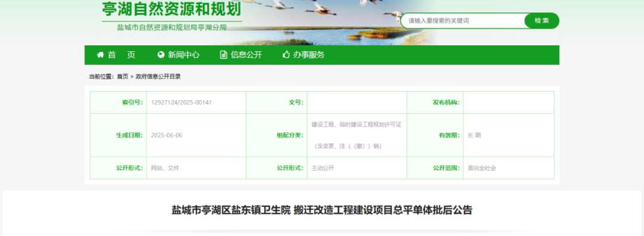Select the index number 12927124/2025-00141

click(x=181, y=103)
